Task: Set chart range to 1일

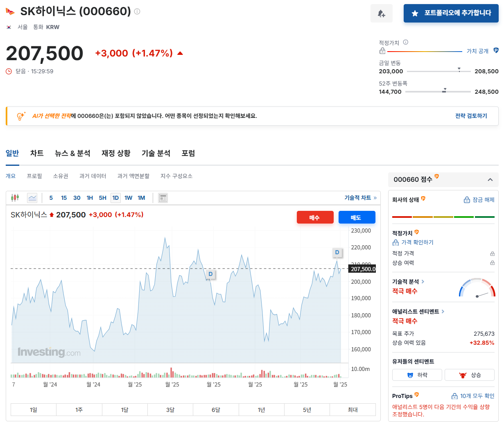Action: (34, 410)
